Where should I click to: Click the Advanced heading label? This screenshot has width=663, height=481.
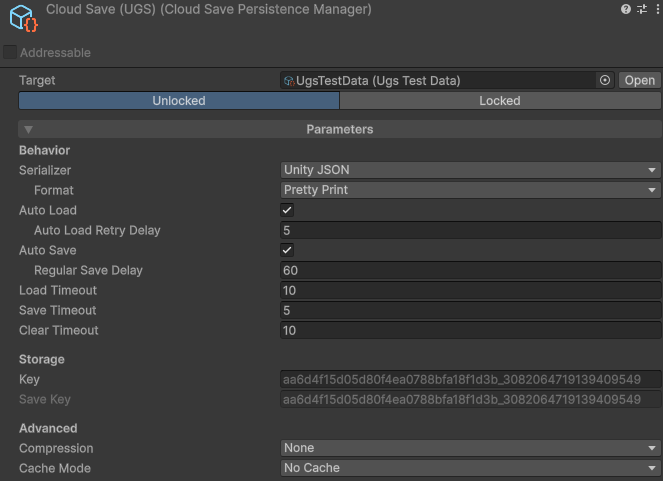tap(48, 429)
